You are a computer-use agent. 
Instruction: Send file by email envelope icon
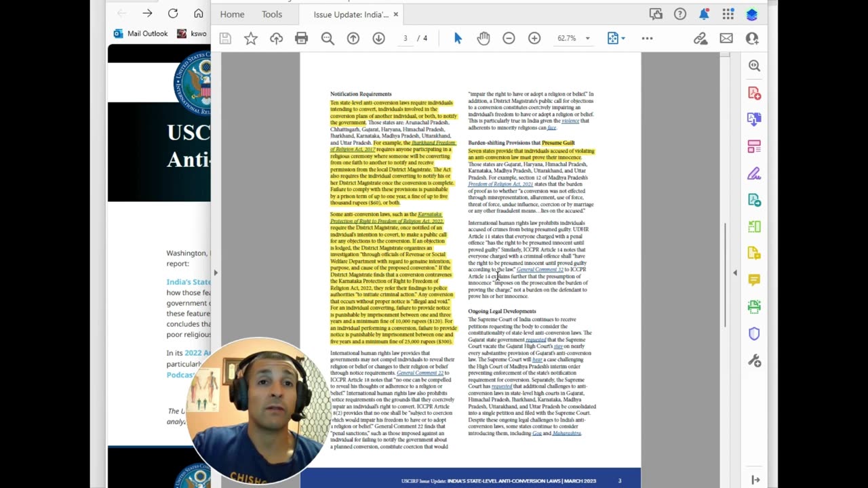pos(726,39)
